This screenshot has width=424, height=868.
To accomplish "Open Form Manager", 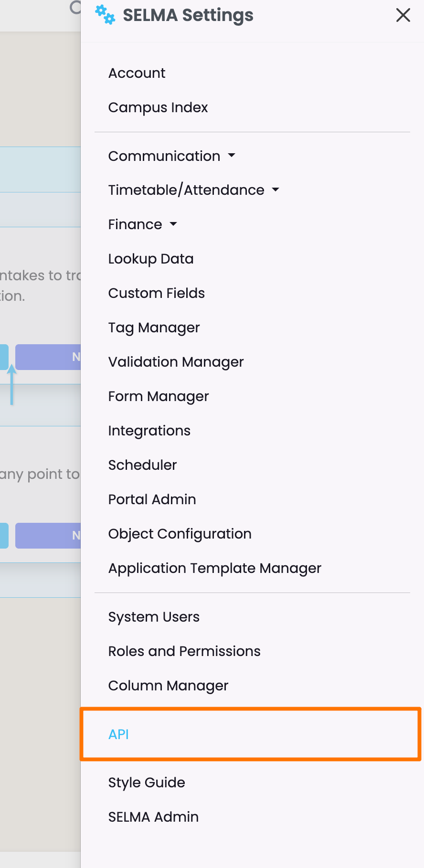I will coord(159,396).
